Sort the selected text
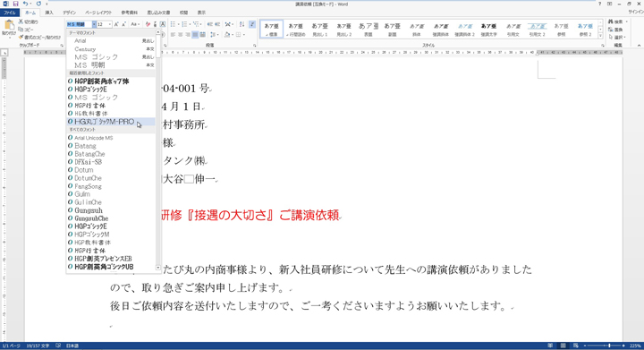 pos(241,25)
